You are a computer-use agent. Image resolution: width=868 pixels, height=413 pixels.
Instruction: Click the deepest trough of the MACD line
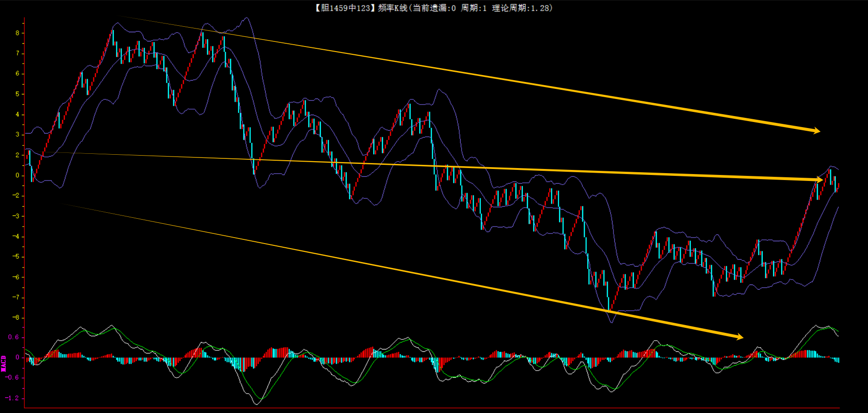click(256, 403)
